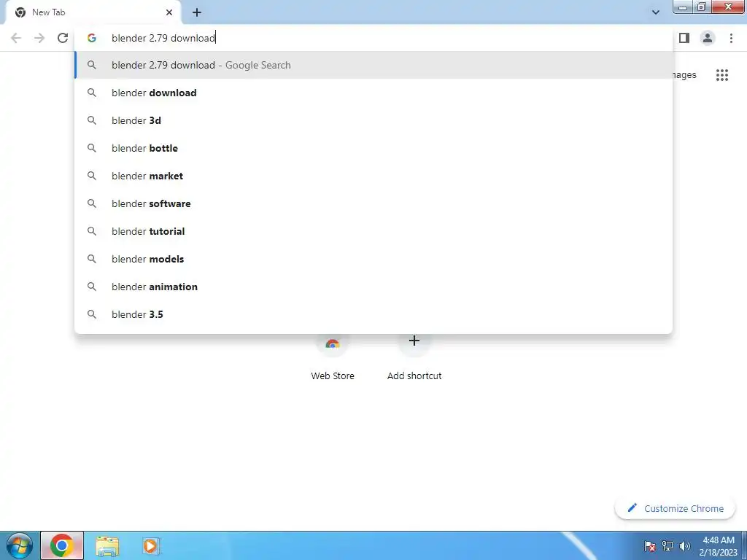Reload the page with refresh icon
Viewport: 747px width, 560px height.
[x=63, y=38]
